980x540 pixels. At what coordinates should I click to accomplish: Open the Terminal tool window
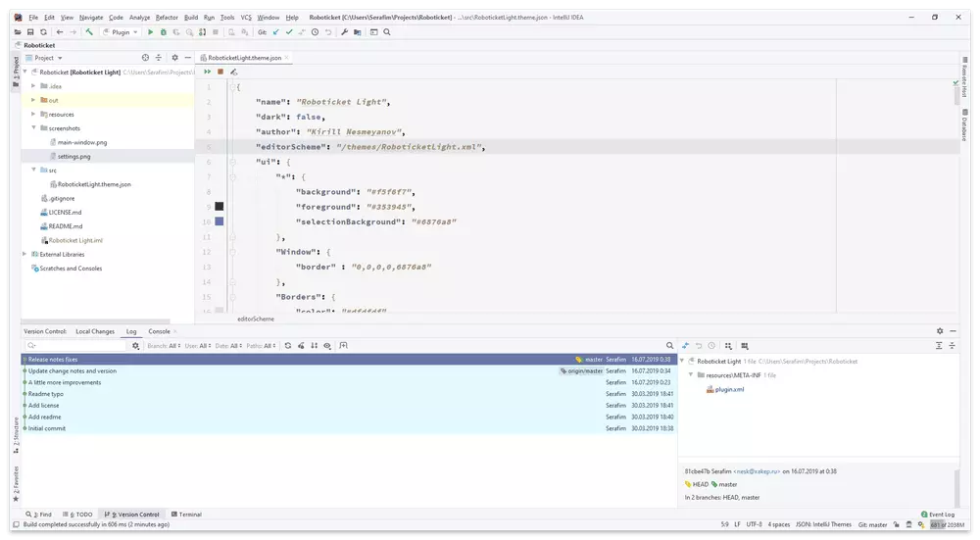point(186,515)
